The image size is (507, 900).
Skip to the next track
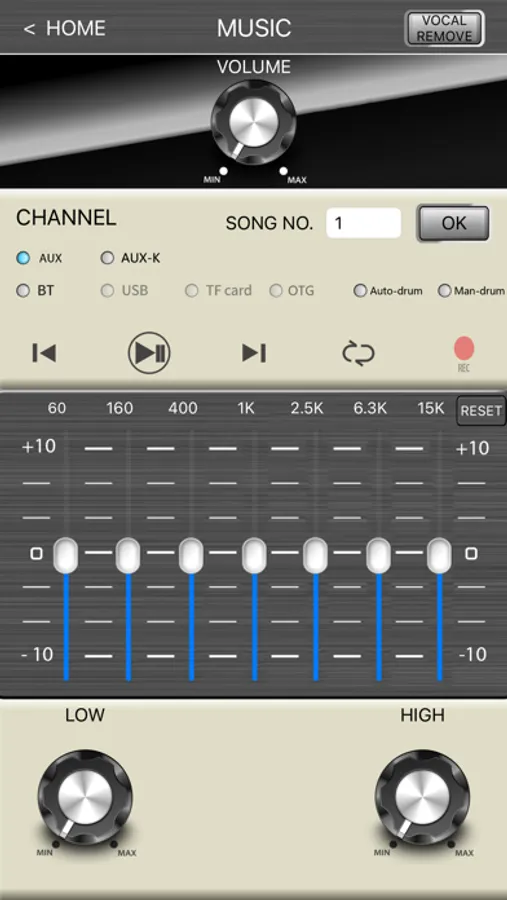[254, 353]
